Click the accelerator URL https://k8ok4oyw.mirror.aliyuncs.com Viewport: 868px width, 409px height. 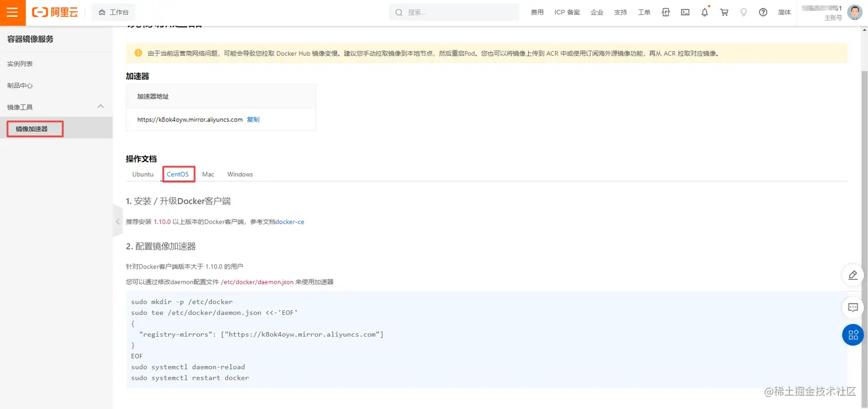190,120
